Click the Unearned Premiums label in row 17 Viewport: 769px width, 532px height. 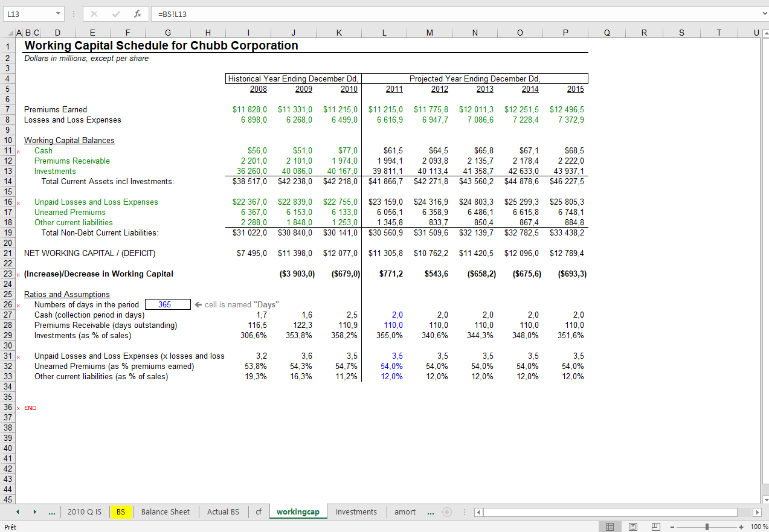pyautogui.click(x=69, y=212)
